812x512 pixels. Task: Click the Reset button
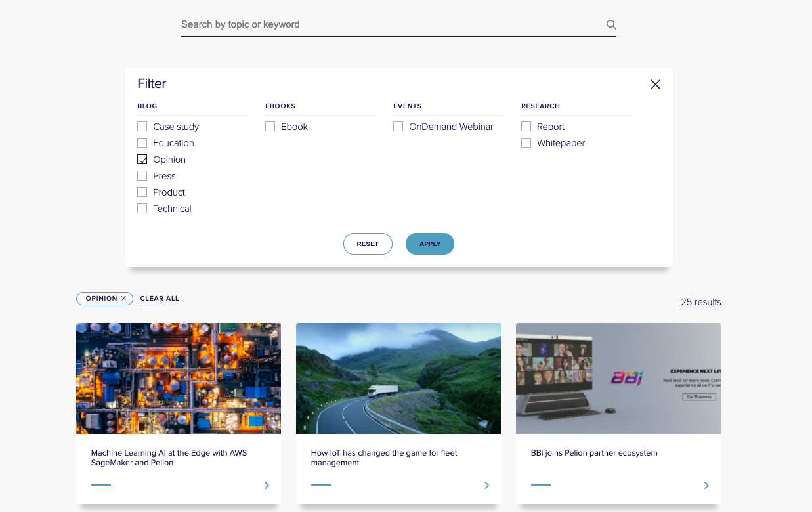coord(368,244)
